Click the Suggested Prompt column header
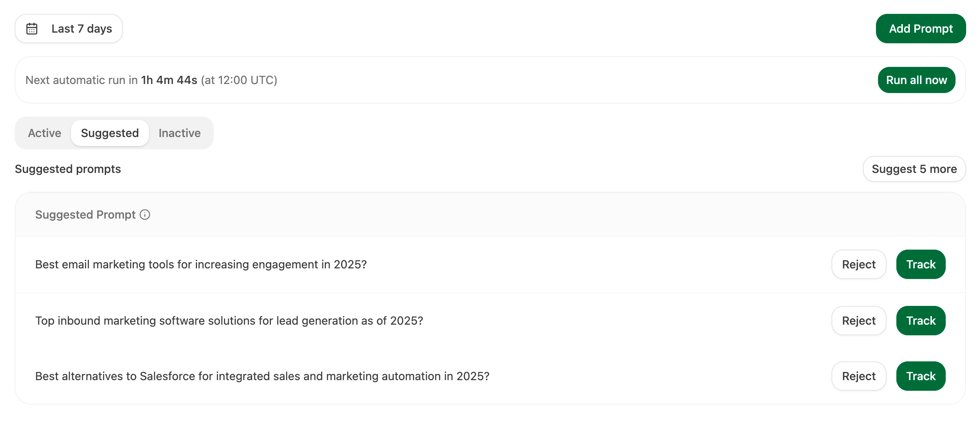 pyautogui.click(x=86, y=214)
